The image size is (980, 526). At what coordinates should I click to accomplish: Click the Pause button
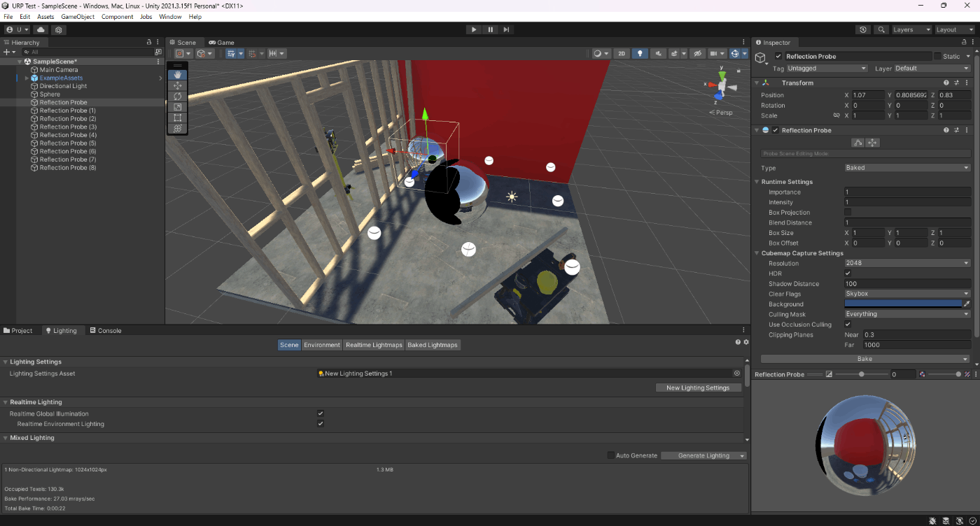[x=490, y=29]
